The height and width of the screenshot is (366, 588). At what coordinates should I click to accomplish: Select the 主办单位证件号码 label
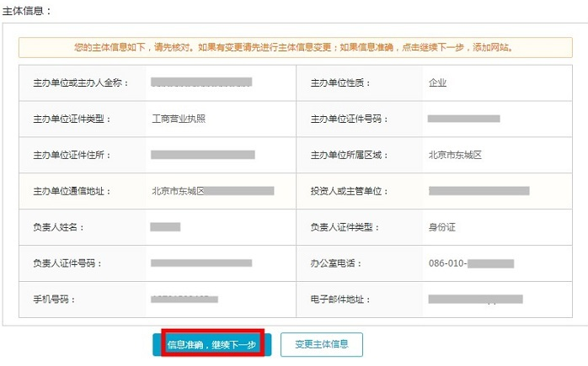tap(349, 119)
